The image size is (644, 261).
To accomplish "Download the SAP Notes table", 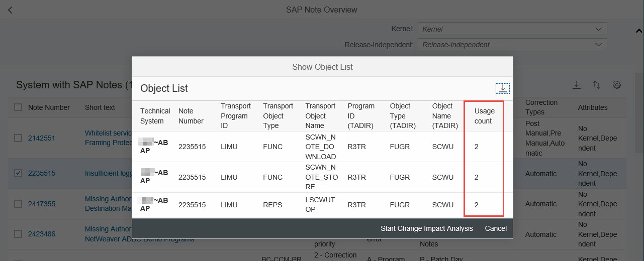I will pyautogui.click(x=577, y=85).
